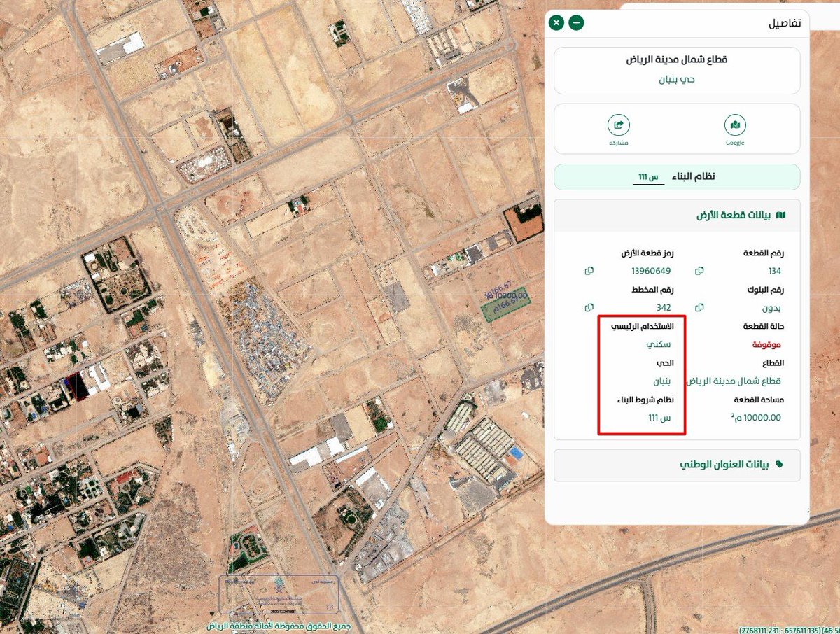Viewport: 840px width, 634px height.
Task: Open location in Google maps icon
Action: point(735,125)
